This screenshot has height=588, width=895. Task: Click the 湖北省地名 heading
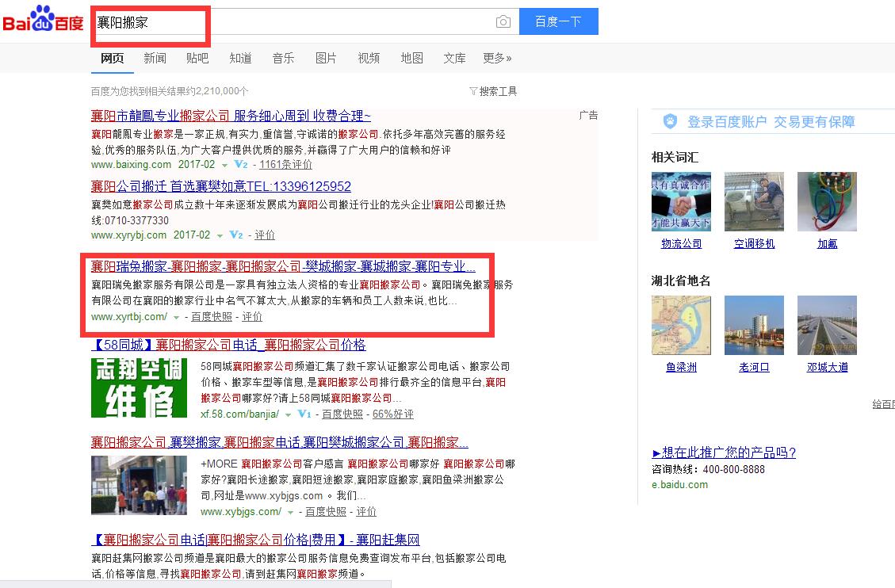pyautogui.click(x=681, y=281)
